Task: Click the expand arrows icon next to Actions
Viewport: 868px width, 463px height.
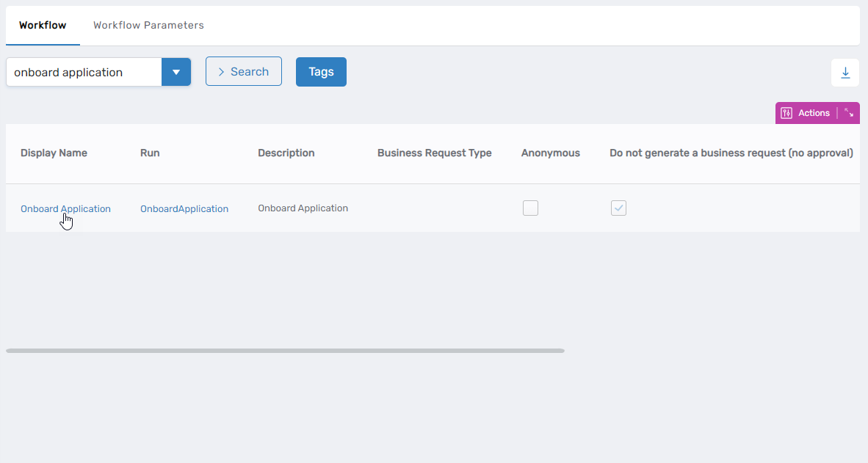Action: 849,112
